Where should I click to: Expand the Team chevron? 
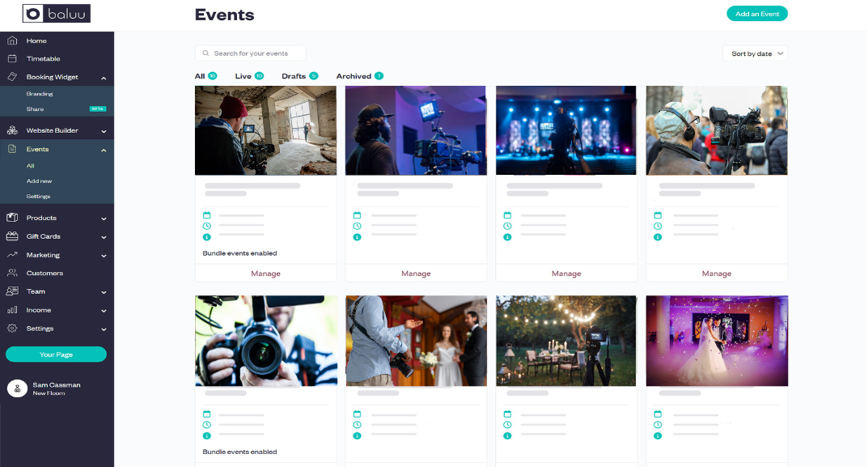click(x=104, y=292)
